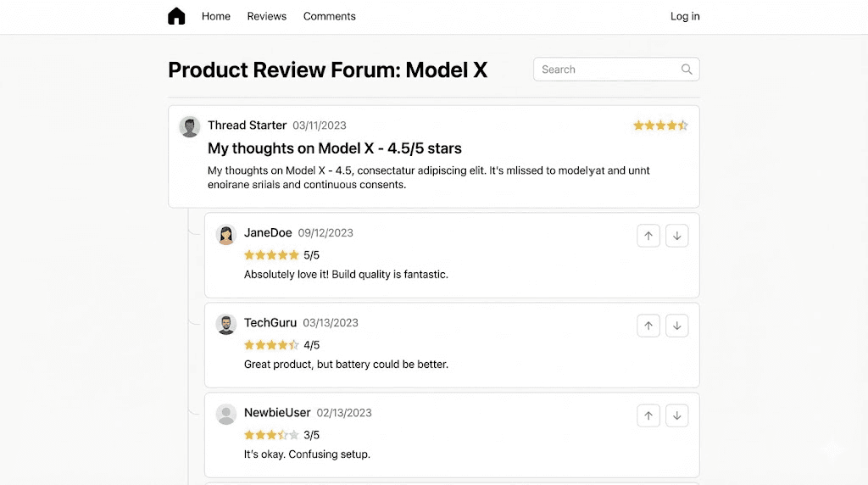Click the TechGuru username
The width and height of the screenshot is (868, 485).
[x=270, y=323]
